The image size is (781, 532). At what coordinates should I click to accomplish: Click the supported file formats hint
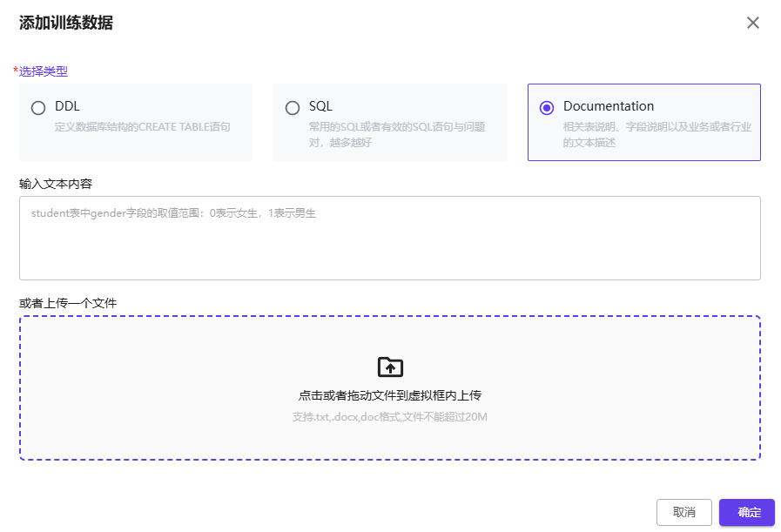point(390,417)
